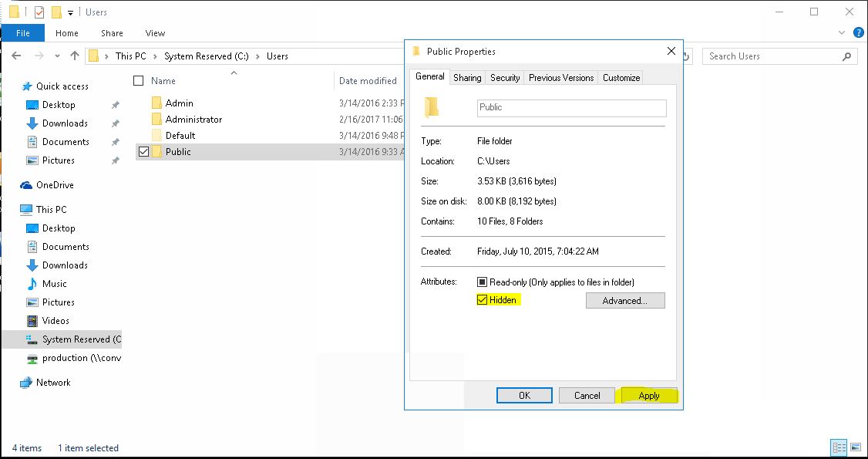The height and width of the screenshot is (459, 868).
Task: Switch to Large icons view in status bar
Action: (x=855, y=447)
